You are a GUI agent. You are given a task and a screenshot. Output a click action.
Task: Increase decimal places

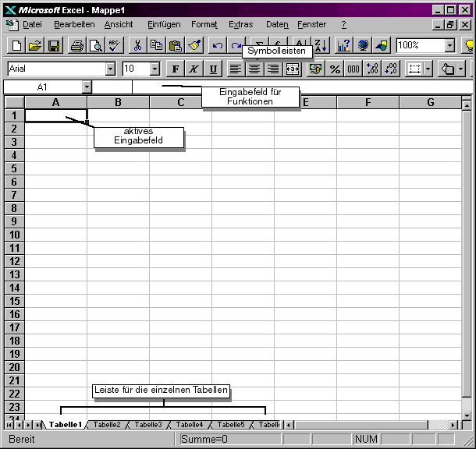[372, 69]
